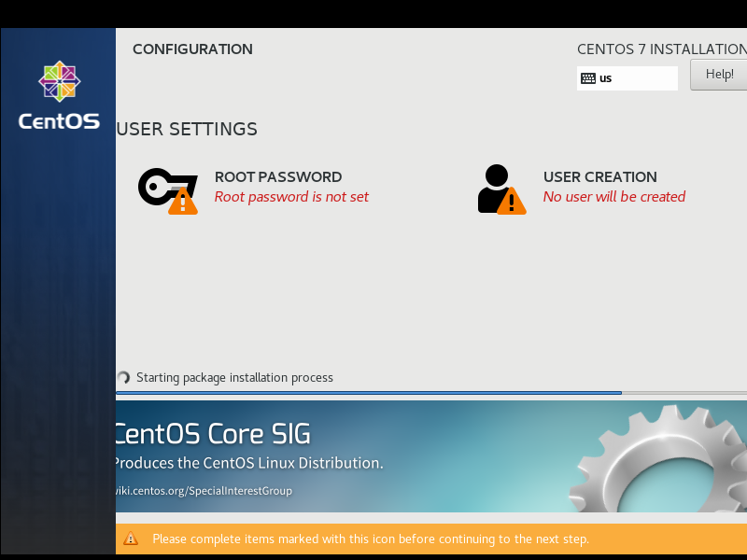Click the silver gear banner image
The width and height of the screenshot is (747, 560).
tap(658, 460)
